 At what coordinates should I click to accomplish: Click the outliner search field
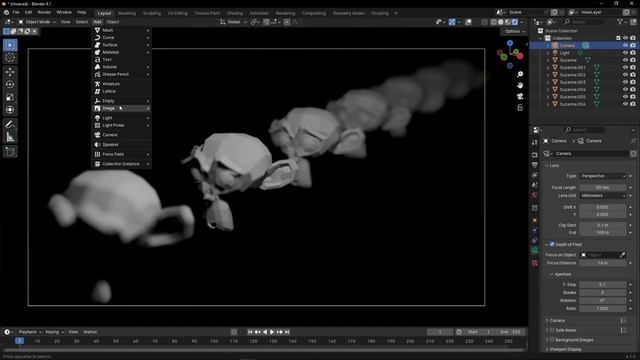pyautogui.click(x=584, y=22)
